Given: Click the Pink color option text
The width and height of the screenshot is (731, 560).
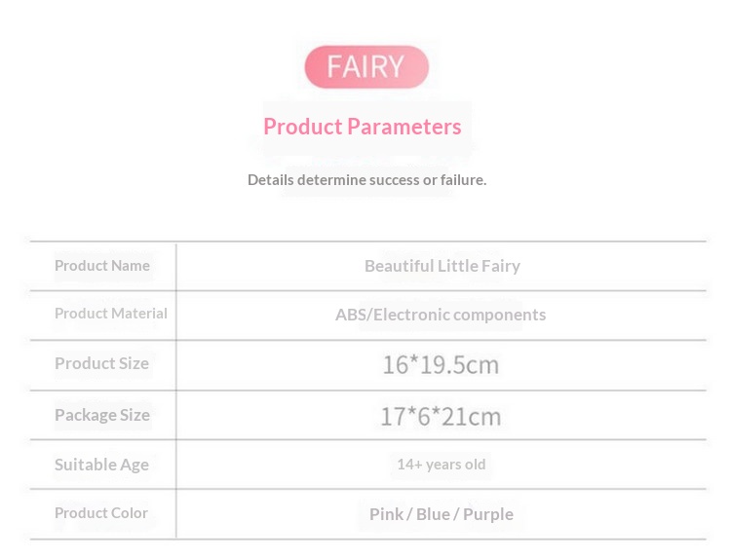Looking at the screenshot, I should 387,514.
